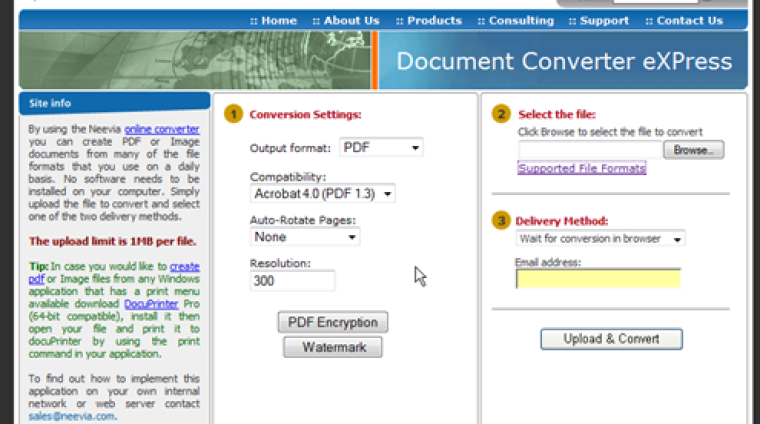Click the Conversion Settings heading
Screen dimensions: 760x424
pos(305,115)
